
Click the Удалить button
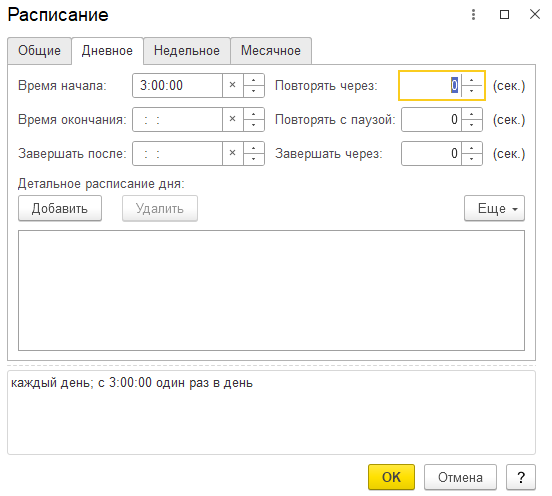(x=160, y=208)
